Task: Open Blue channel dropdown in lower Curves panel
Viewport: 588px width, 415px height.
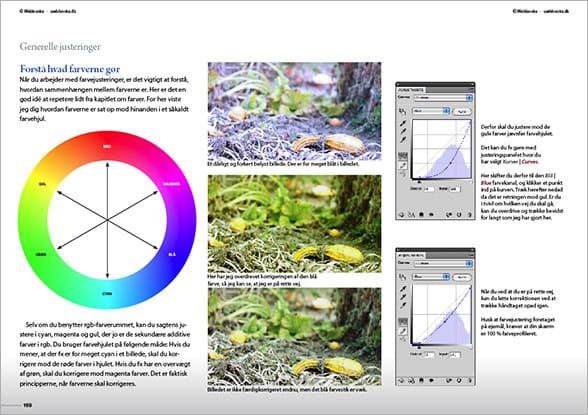Action: (431, 277)
